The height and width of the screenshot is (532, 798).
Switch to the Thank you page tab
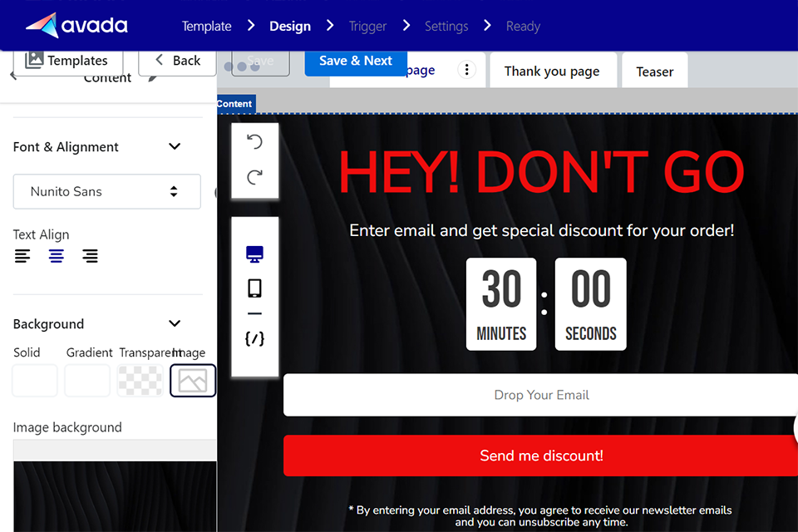click(x=552, y=71)
